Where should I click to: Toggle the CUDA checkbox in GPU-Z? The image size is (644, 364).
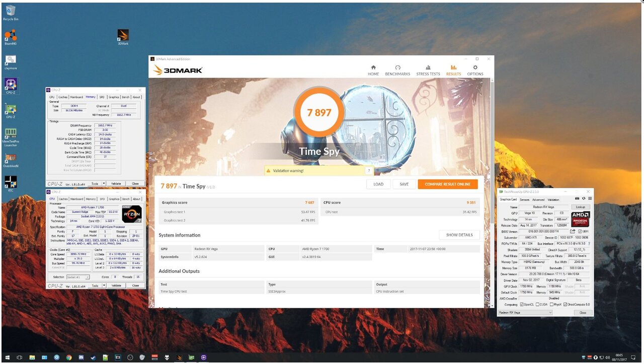[538, 305]
